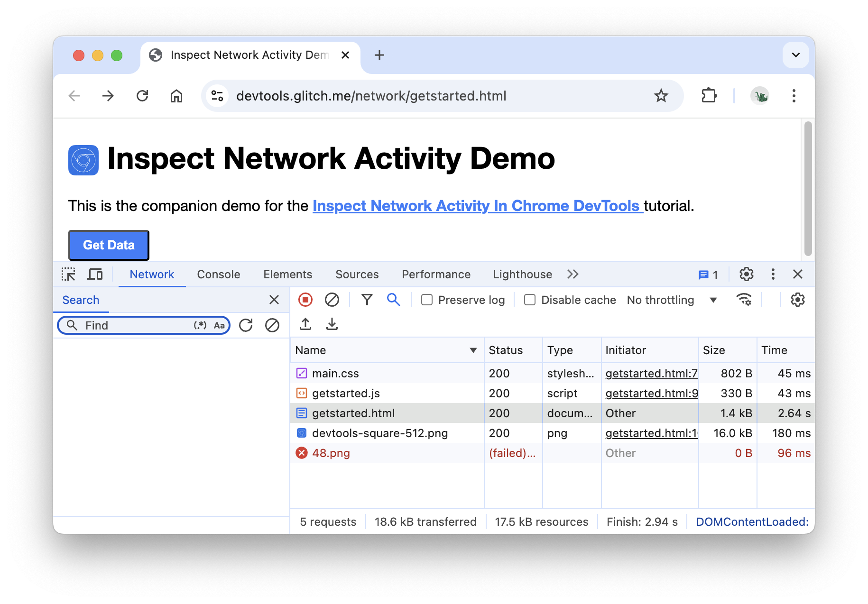Open the Lighthouse panel
The height and width of the screenshot is (604, 868).
click(522, 274)
